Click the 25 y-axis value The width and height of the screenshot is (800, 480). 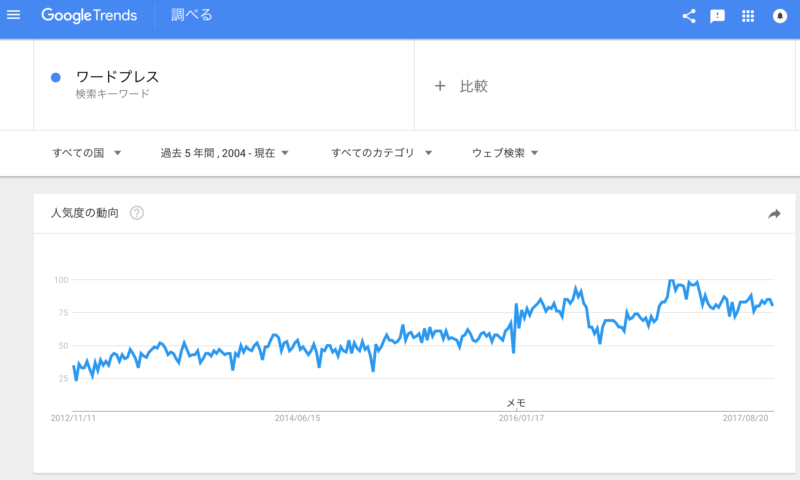(x=63, y=378)
